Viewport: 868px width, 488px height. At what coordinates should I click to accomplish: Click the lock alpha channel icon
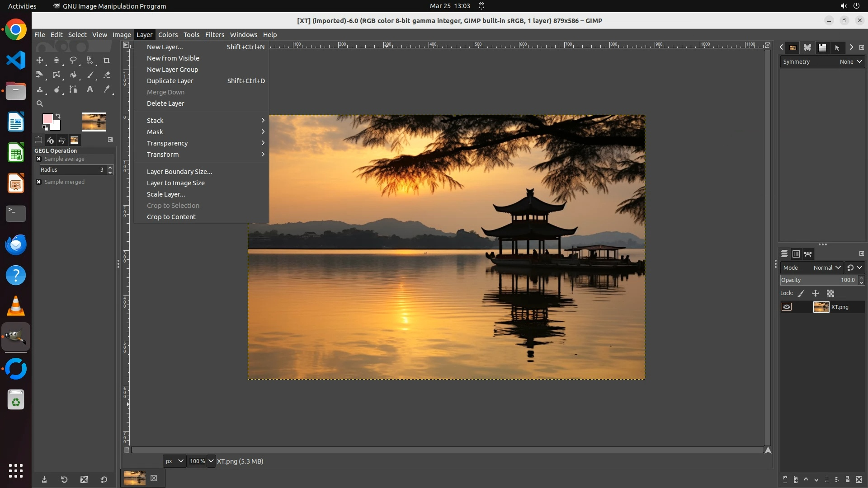pos(830,293)
